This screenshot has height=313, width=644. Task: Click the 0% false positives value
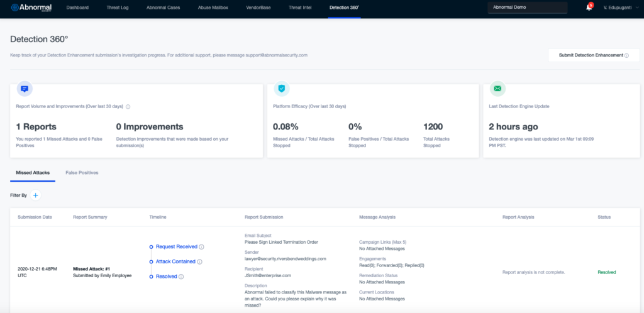point(355,127)
